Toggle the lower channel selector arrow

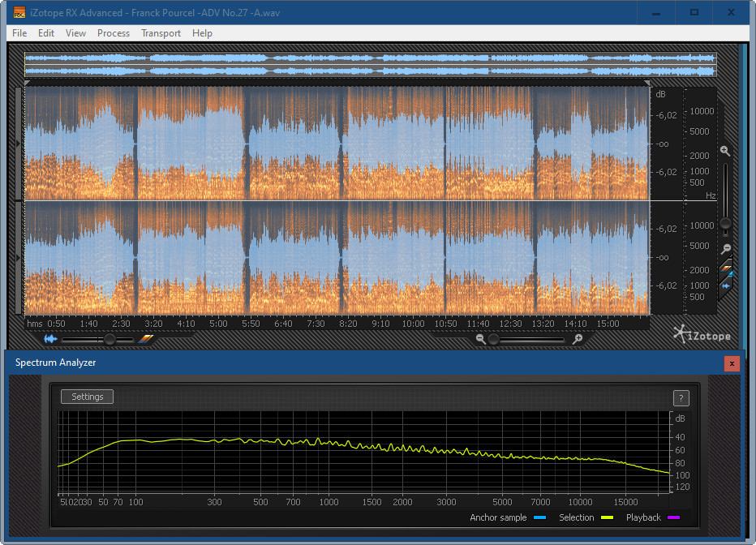coord(19,257)
